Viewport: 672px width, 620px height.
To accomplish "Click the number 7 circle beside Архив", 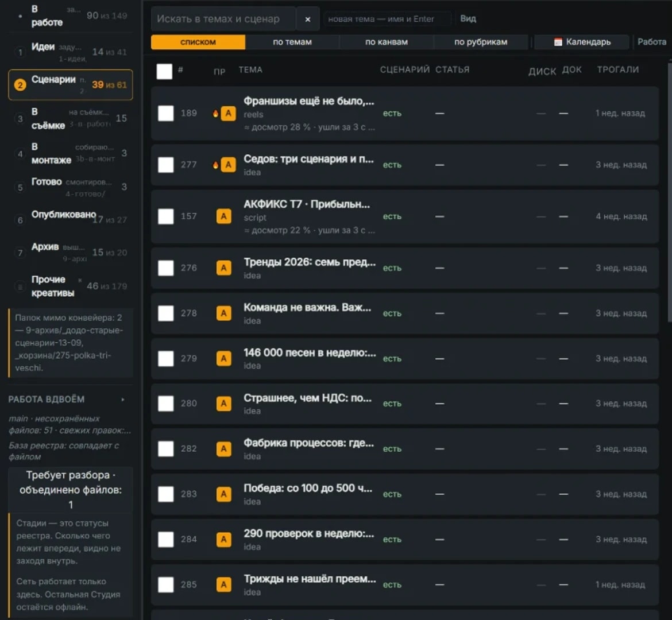I will pyautogui.click(x=20, y=253).
